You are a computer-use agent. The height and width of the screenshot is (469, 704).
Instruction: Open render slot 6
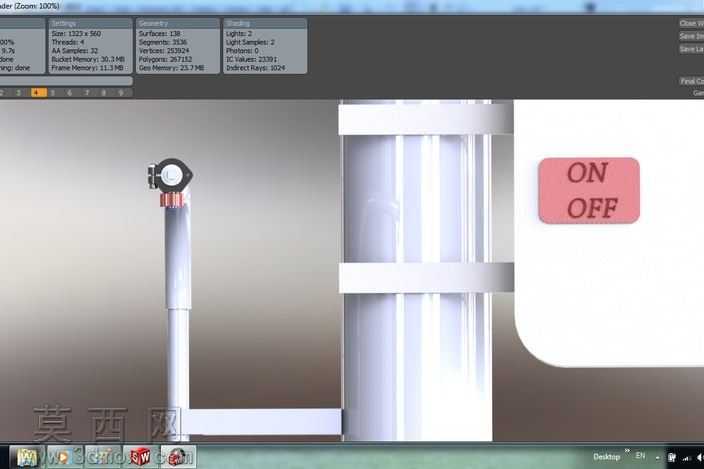69,92
